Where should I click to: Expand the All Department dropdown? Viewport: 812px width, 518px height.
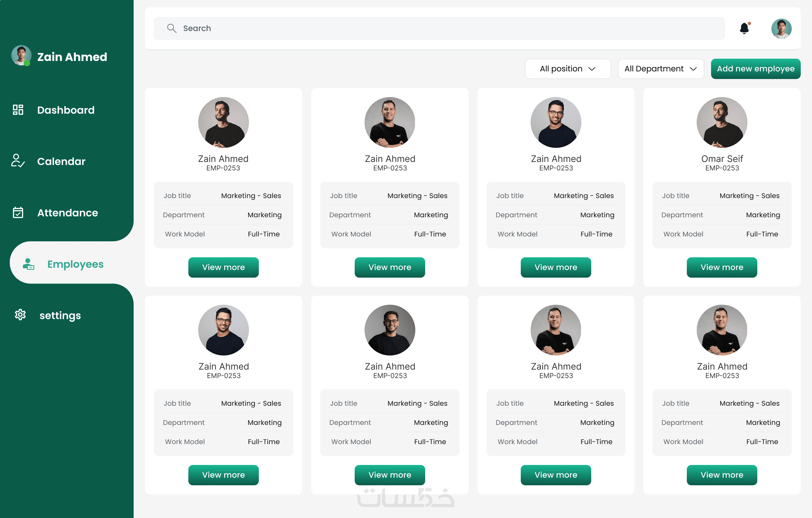[x=660, y=69]
